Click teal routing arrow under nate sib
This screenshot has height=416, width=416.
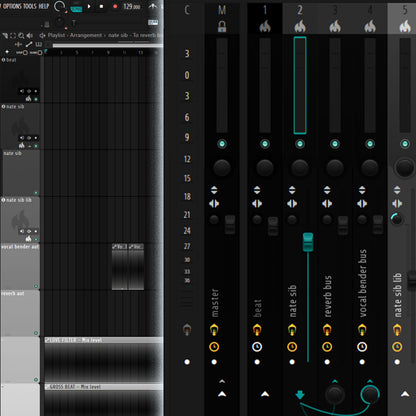pyautogui.click(x=300, y=395)
